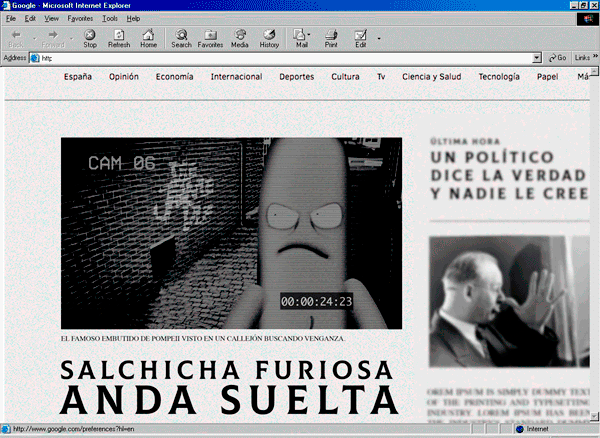Open the Tv section link
Viewport: 600px width, 438px height.
[381, 77]
